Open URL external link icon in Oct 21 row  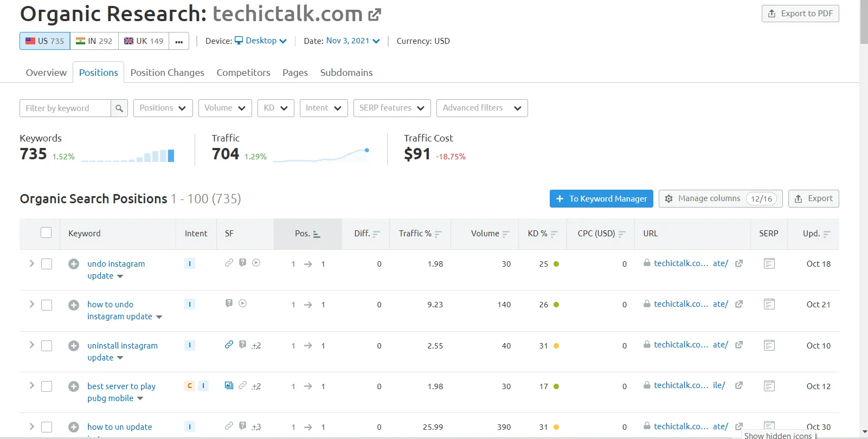click(739, 304)
